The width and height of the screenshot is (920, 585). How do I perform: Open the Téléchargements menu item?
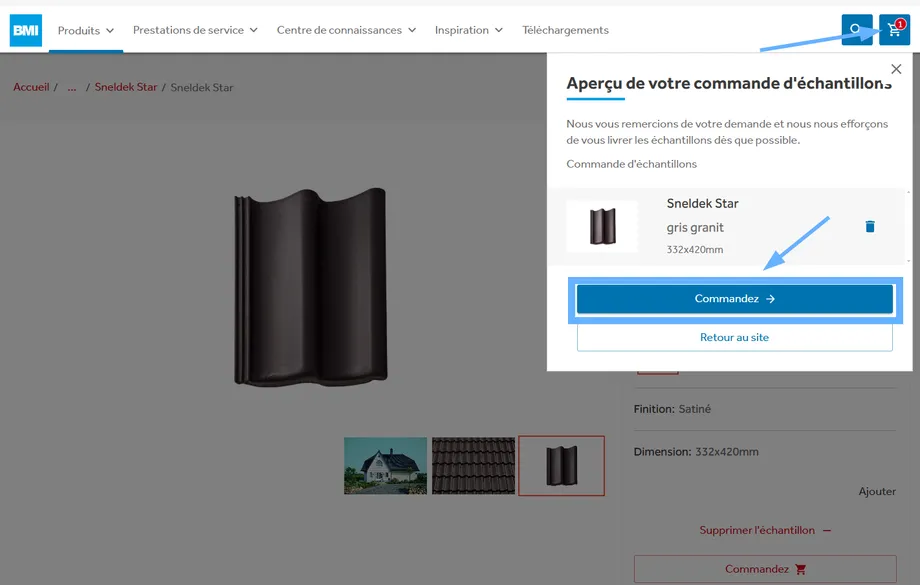pyautogui.click(x=565, y=30)
